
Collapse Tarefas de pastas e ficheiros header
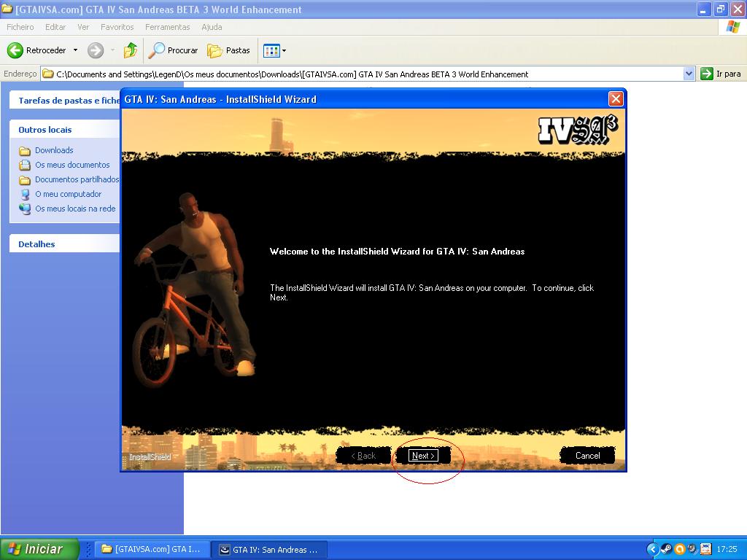[x=65, y=100]
